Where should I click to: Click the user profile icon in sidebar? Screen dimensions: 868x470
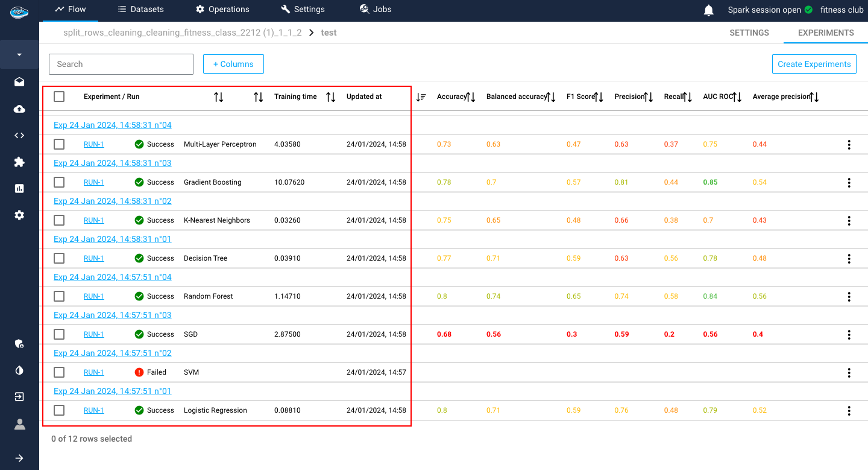(19, 424)
